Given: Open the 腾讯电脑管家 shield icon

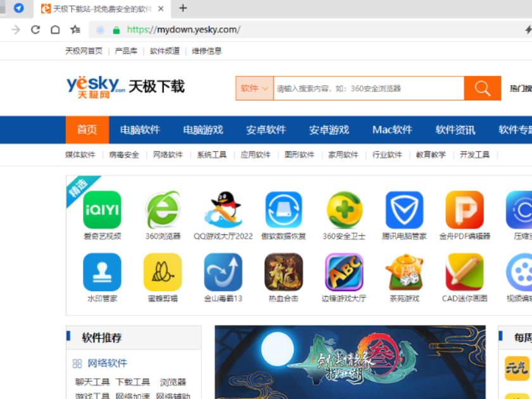Looking at the screenshot, I should [x=405, y=210].
